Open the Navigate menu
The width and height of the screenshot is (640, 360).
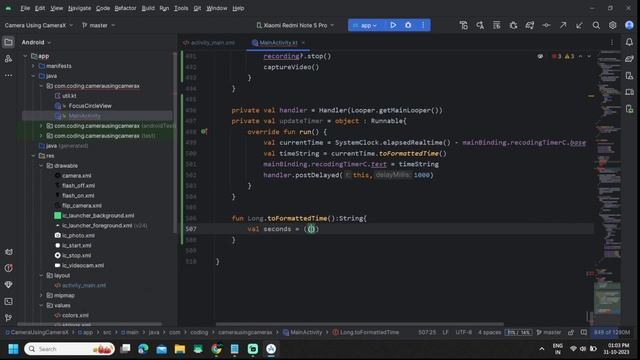pyautogui.click(x=80, y=8)
